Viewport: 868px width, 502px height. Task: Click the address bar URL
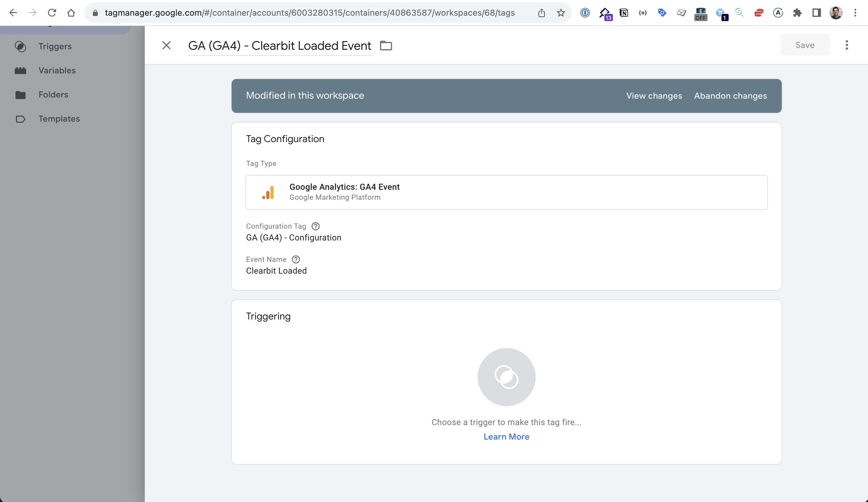pos(310,13)
